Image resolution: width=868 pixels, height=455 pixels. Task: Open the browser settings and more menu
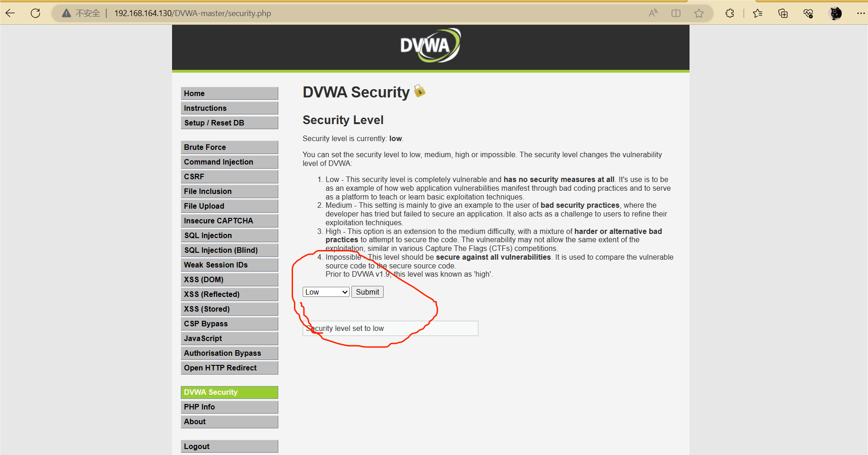(861, 13)
